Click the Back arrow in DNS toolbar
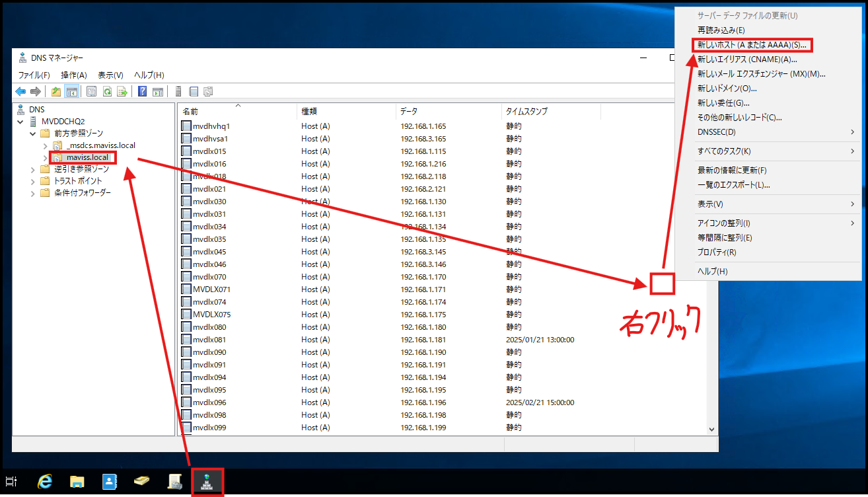The image size is (868, 497). [20, 92]
